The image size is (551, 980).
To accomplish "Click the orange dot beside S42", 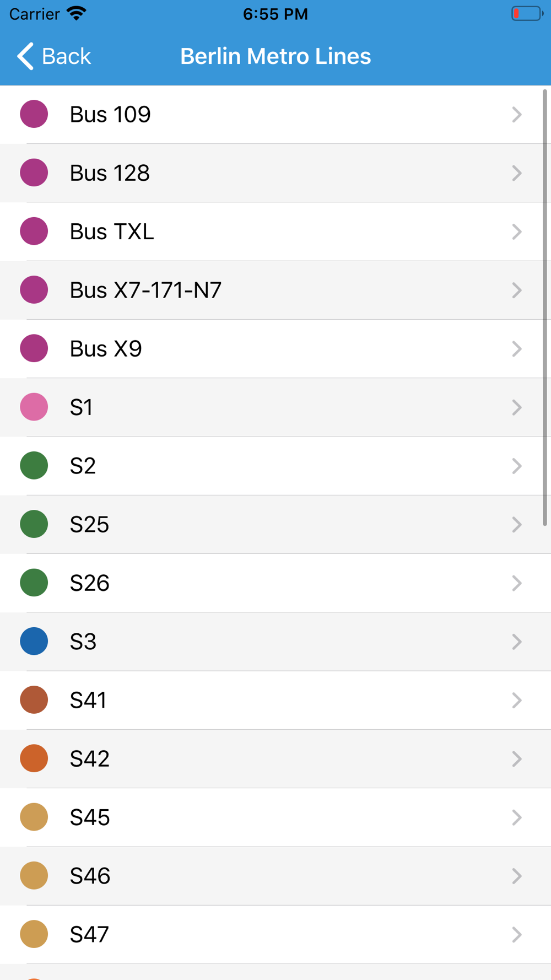I will 34,758.
